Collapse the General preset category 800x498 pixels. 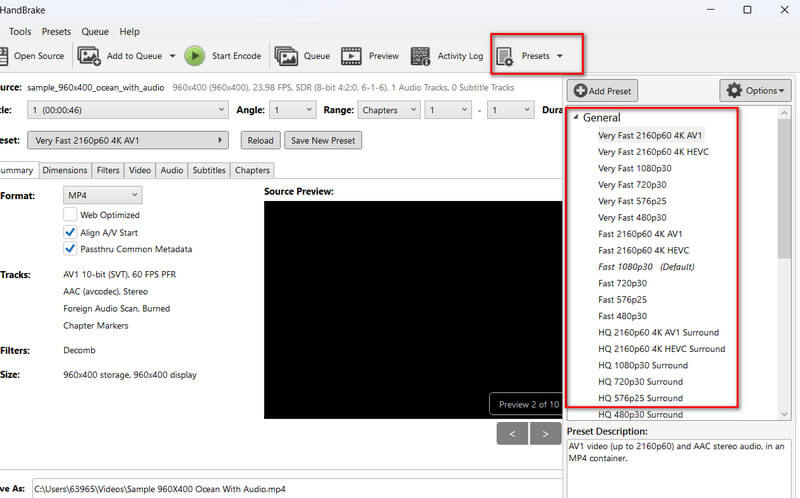[576, 117]
